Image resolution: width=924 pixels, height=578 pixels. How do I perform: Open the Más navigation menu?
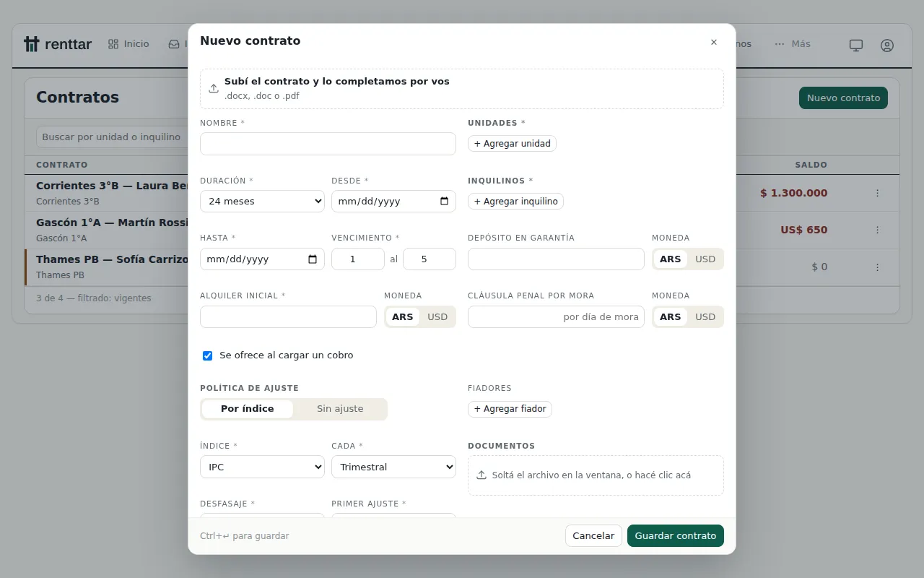793,44
